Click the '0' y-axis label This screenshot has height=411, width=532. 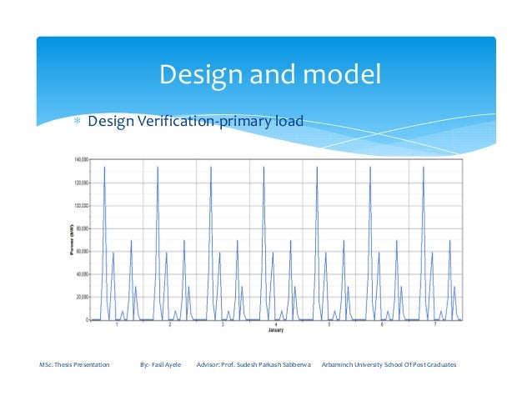coord(88,320)
